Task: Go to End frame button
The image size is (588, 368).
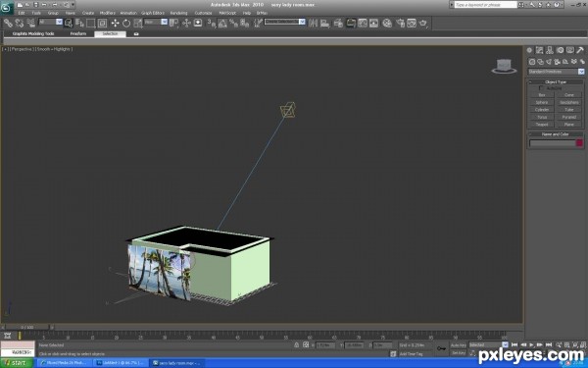Action: pos(549,344)
